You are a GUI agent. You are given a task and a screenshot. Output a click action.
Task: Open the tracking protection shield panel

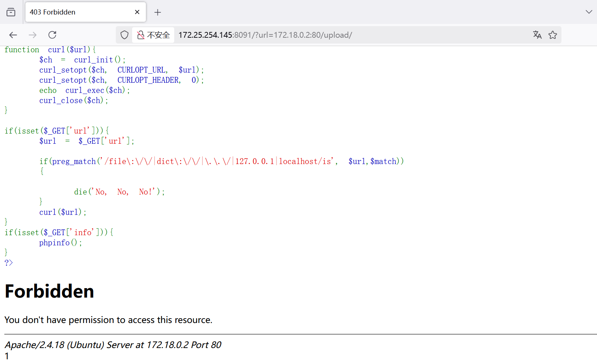pyautogui.click(x=124, y=35)
